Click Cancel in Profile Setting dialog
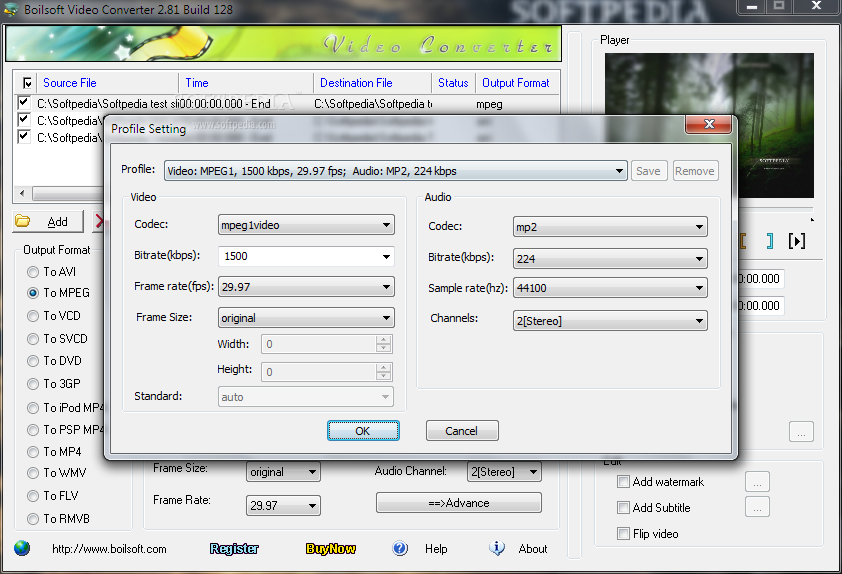This screenshot has width=842, height=574. [x=462, y=431]
